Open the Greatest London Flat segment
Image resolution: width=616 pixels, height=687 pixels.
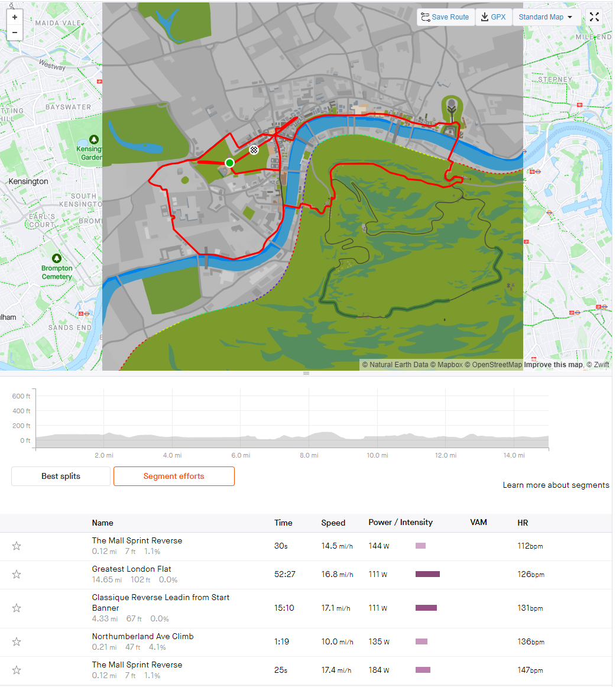[x=131, y=569]
